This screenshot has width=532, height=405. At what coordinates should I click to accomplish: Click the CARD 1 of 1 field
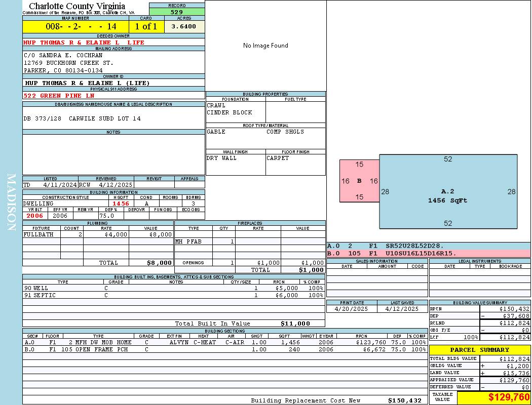(146, 26)
